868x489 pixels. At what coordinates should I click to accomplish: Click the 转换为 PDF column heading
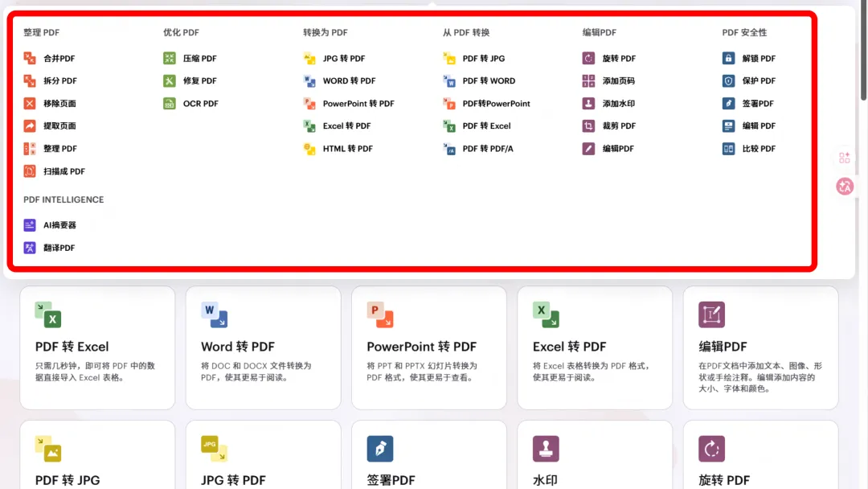point(325,33)
